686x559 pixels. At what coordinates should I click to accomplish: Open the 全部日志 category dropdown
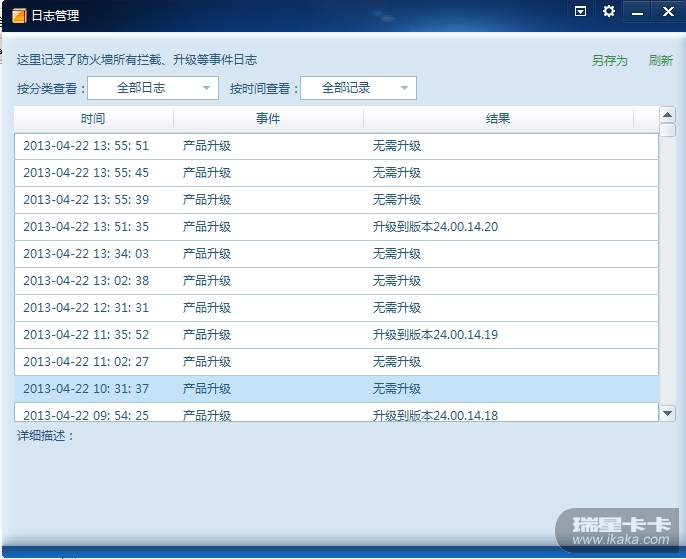(153, 88)
